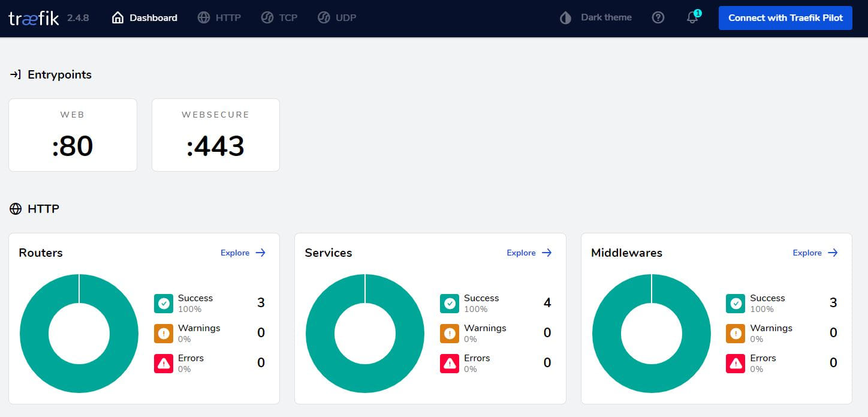The width and height of the screenshot is (868, 417).
Task: Switch to the Dashboard tab
Action: click(x=144, y=17)
